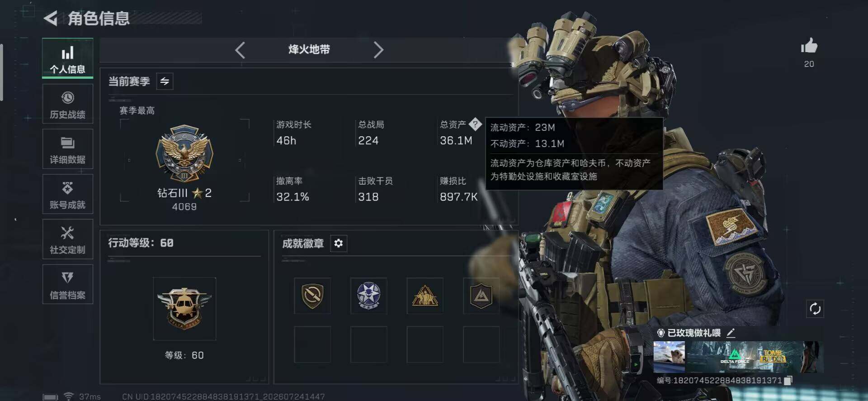Viewport: 868px width, 401px height.
Task: Give a thumbs-up like to profile
Action: 809,46
